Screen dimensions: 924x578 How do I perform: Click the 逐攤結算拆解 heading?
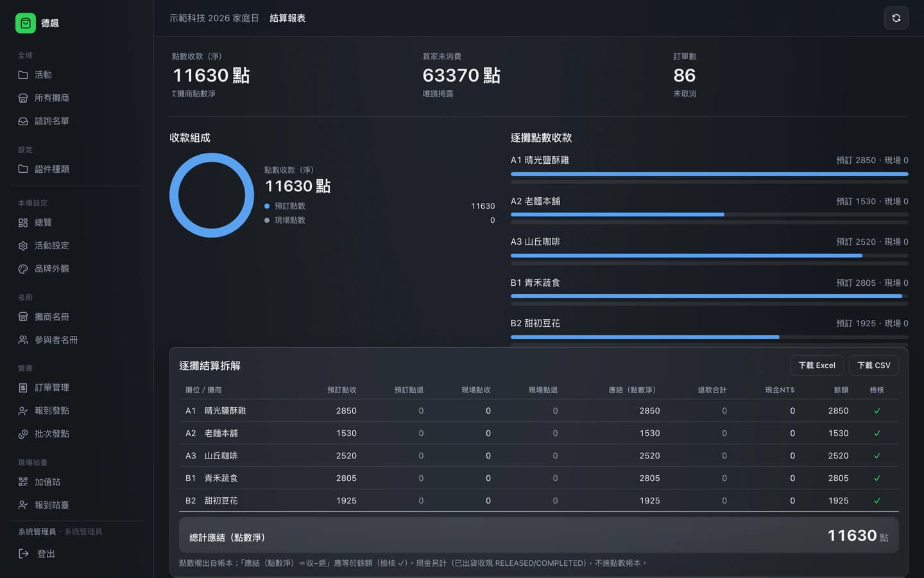(x=210, y=365)
